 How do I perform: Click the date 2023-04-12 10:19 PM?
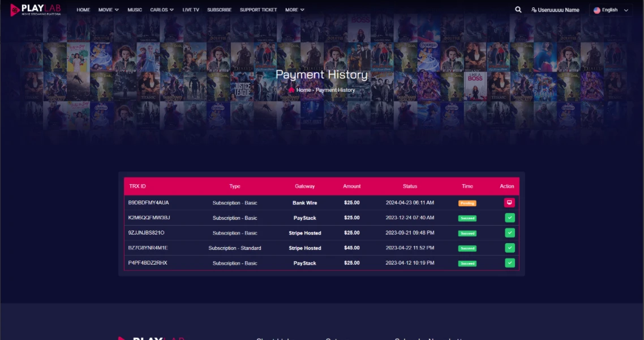410,263
